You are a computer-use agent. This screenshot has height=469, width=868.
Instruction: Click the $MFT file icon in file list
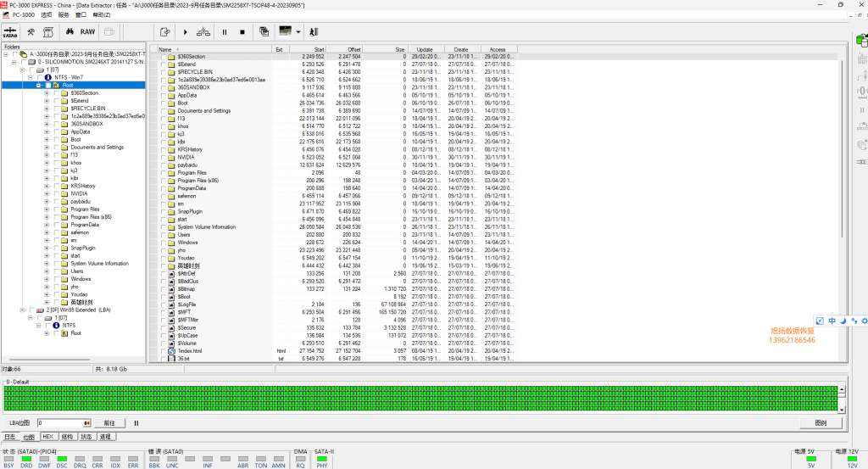click(x=171, y=312)
